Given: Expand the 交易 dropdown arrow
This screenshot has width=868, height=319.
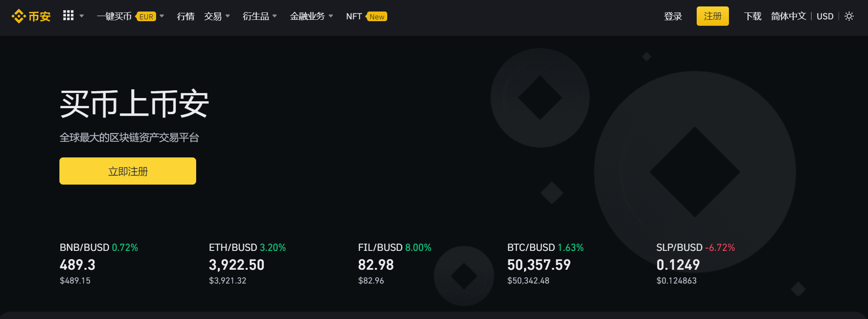Looking at the screenshot, I should tap(227, 16).
